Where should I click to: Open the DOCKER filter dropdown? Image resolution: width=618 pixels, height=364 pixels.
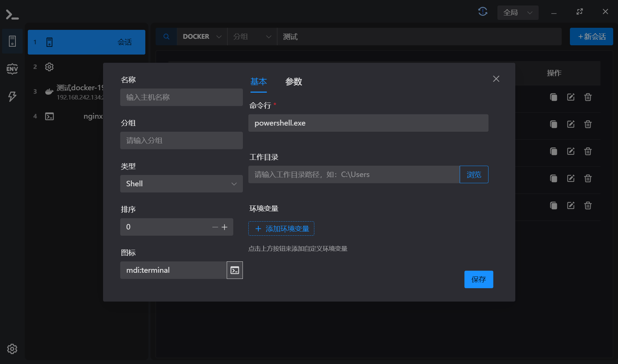point(202,37)
